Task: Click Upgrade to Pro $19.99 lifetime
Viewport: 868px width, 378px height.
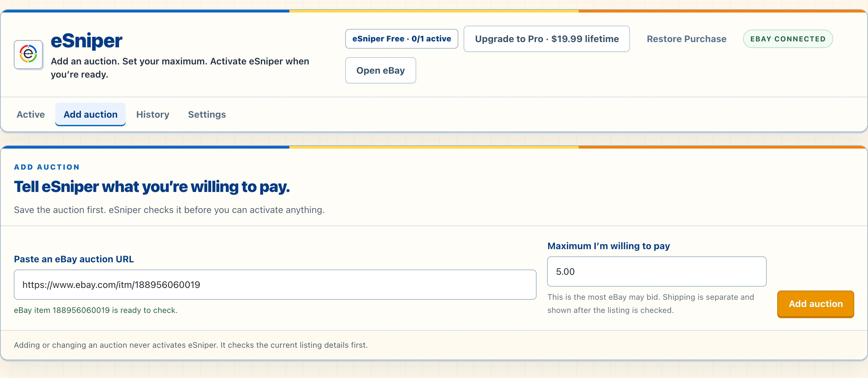Action: coord(546,39)
